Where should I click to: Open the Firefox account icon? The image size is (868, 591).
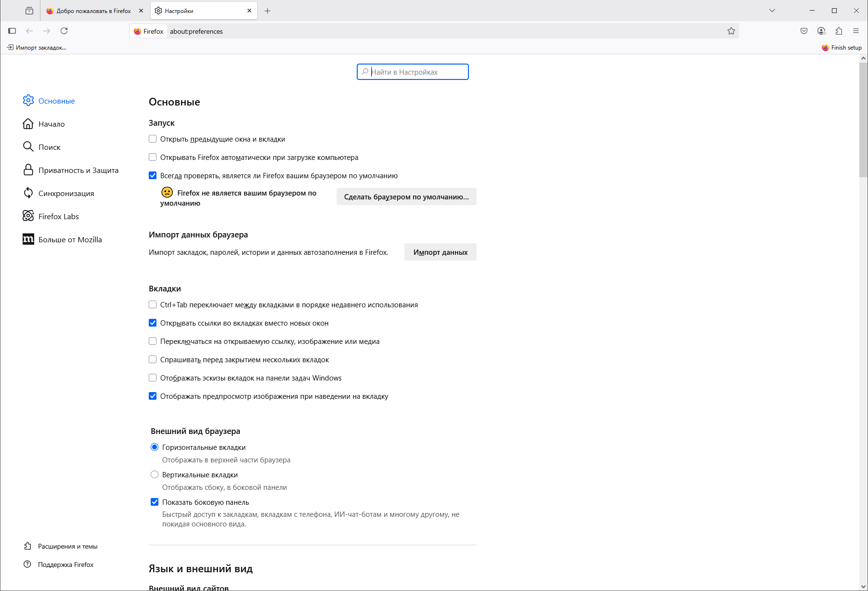[821, 31]
